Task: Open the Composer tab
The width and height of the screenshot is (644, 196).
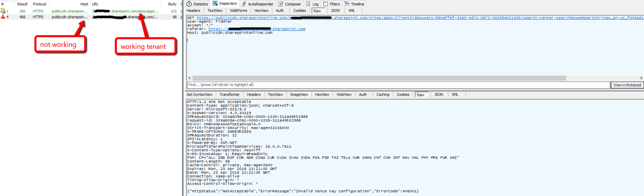Action: point(290,4)
